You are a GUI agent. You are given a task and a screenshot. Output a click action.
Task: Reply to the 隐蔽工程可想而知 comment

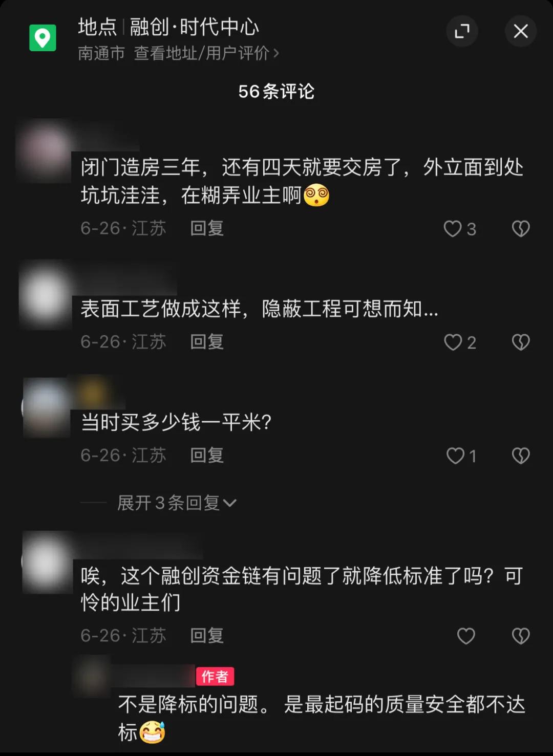pos(207,342)
